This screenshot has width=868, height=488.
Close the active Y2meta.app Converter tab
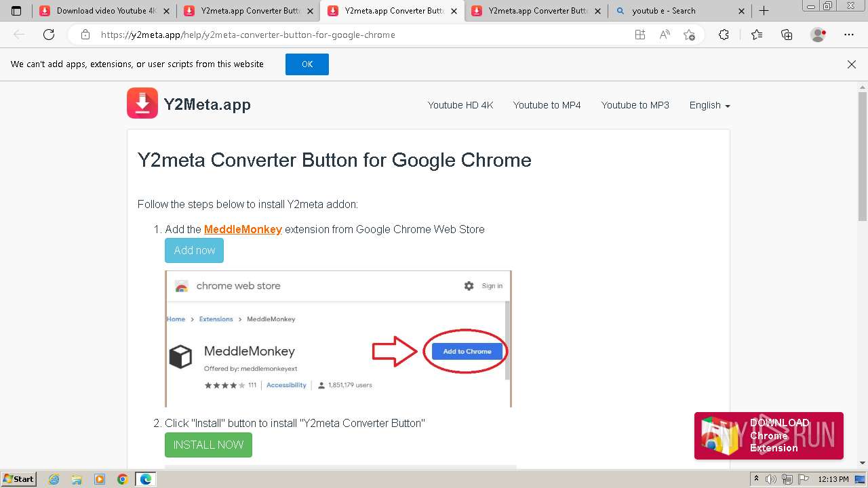pyautogui.click(x=454, y=11)
